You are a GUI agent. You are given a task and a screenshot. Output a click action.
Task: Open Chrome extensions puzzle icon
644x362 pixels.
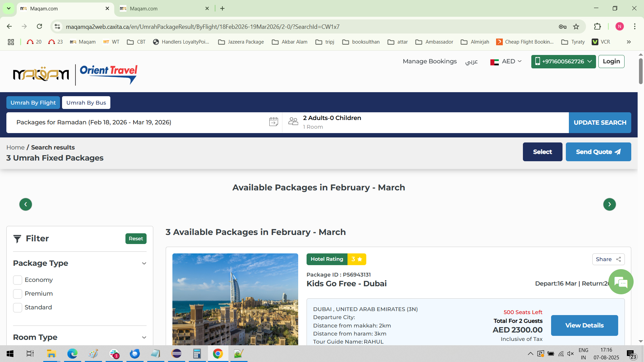(x=597, y=26)
